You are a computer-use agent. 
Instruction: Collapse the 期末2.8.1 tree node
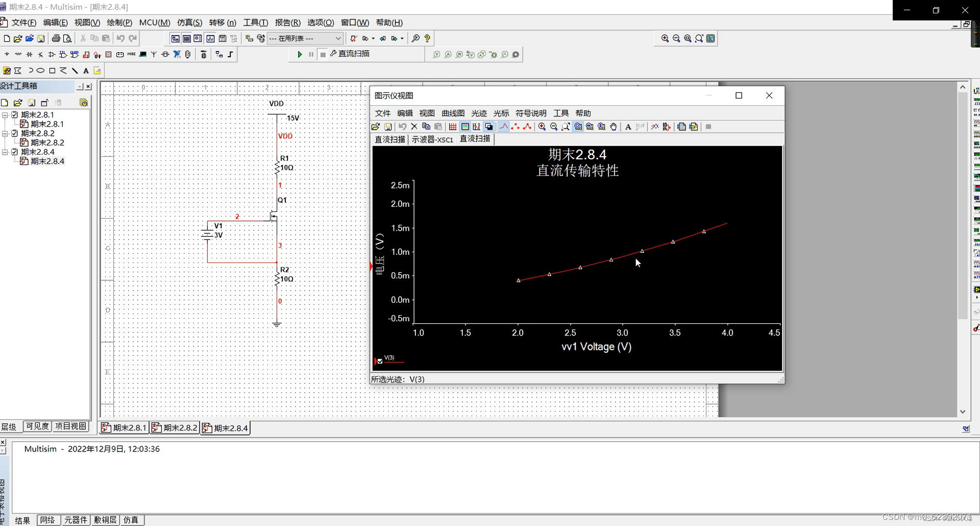coord(5,115)
